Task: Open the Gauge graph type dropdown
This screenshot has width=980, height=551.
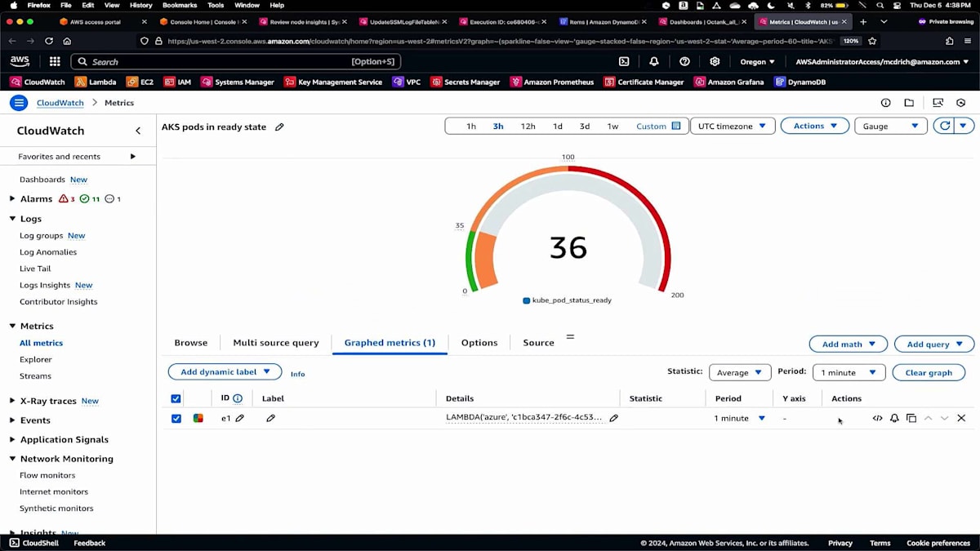Action: click(890, 126)
